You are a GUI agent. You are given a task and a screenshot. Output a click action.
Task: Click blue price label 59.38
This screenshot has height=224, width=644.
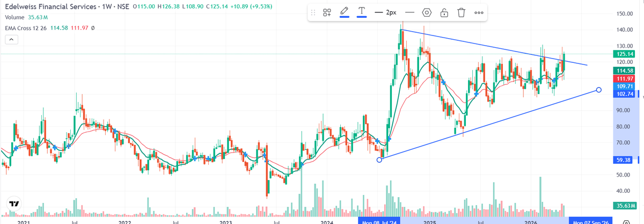point(623,160)
